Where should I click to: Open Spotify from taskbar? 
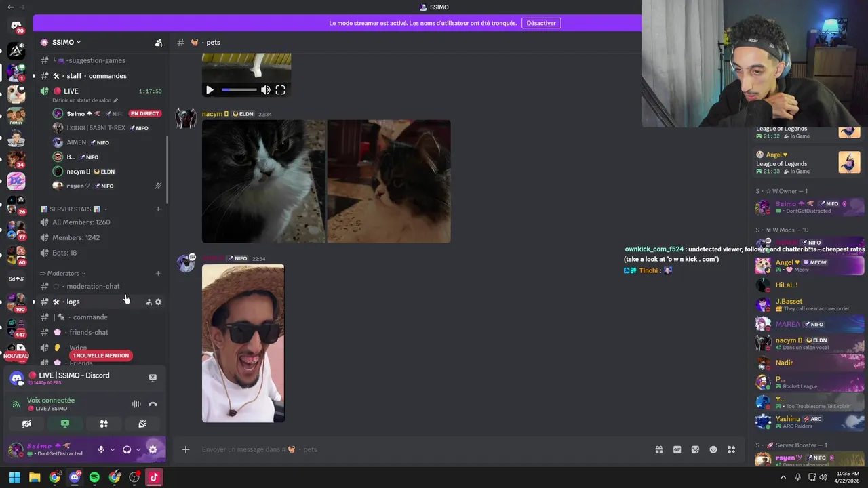coord(94,477)
